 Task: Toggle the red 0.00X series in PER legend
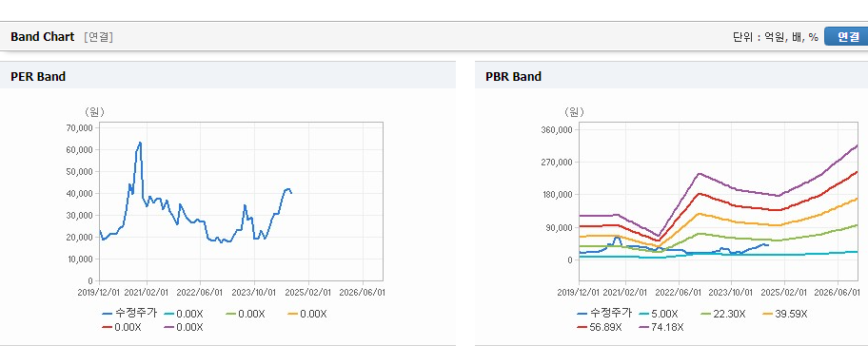pyautogui.click(x=122, y=327)
